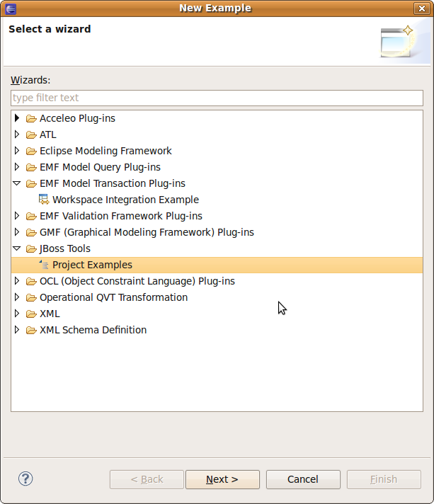Click the Workspace Integration Example wizard icon
Image resolution: width=434 pixels, height=504 pixels.
click(44, 200)
